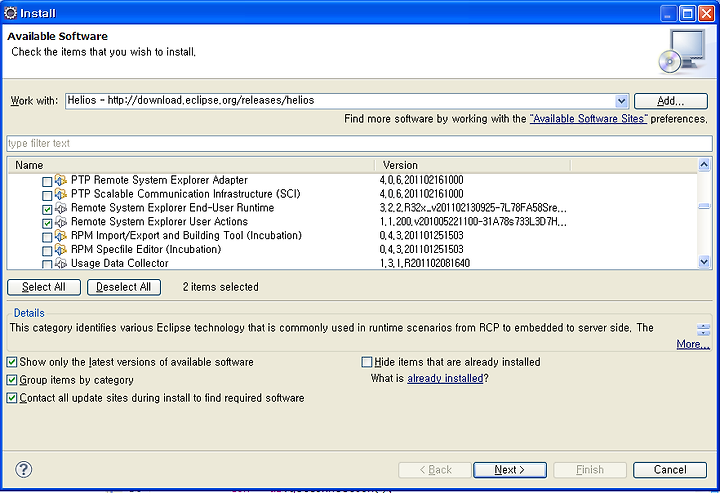720x493 pixels.
Task: Uncheck Remote System Explorer User Actions
Action: tap(47, 223)
